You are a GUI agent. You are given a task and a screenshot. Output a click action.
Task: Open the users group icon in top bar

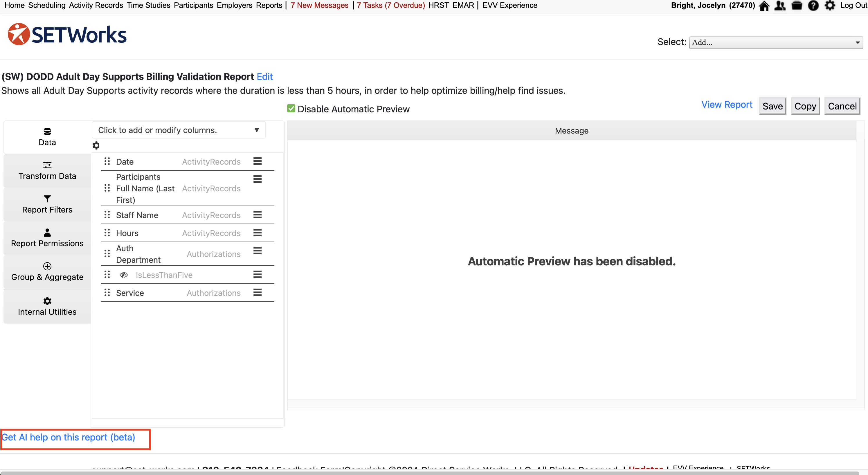pyautogui.click(x=780, y=6)
